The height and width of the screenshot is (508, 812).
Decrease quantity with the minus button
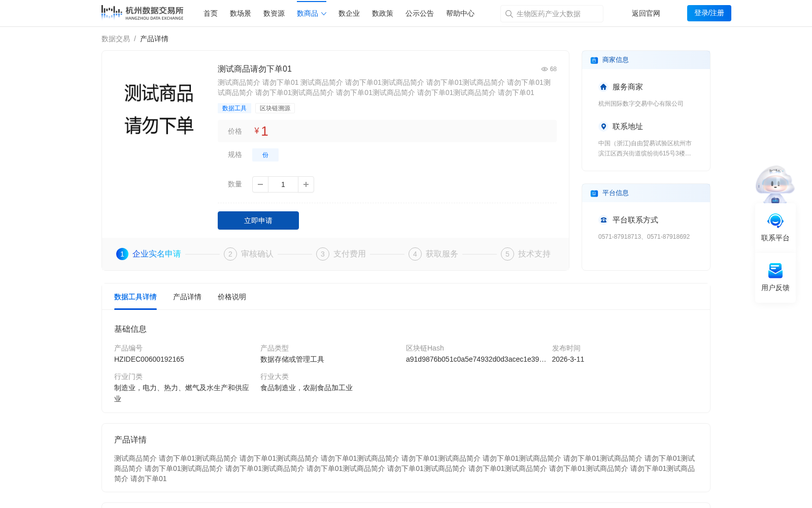pyautogui.click(x=260, y=184)
